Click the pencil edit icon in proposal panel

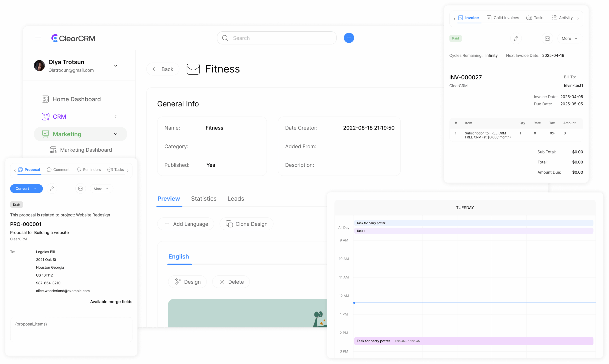click(52, 189)
